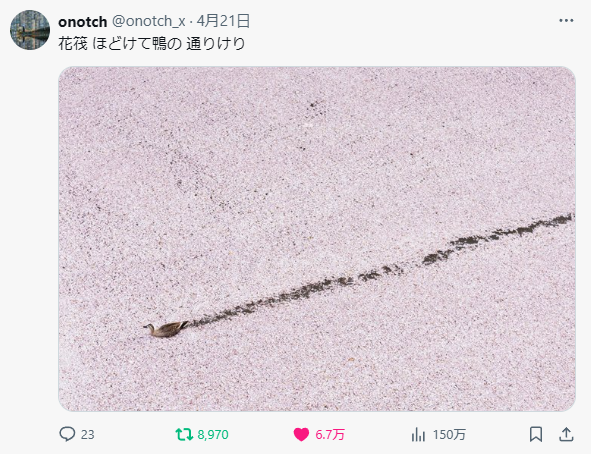Open the @onotch_x handle link

point(149,21)
